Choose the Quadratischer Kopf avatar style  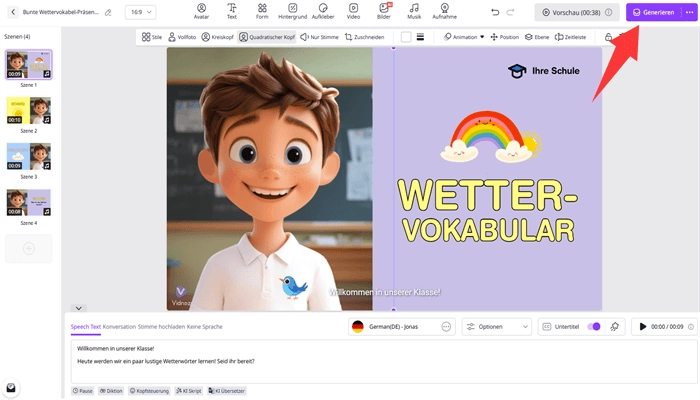click(x=267, y=37)
